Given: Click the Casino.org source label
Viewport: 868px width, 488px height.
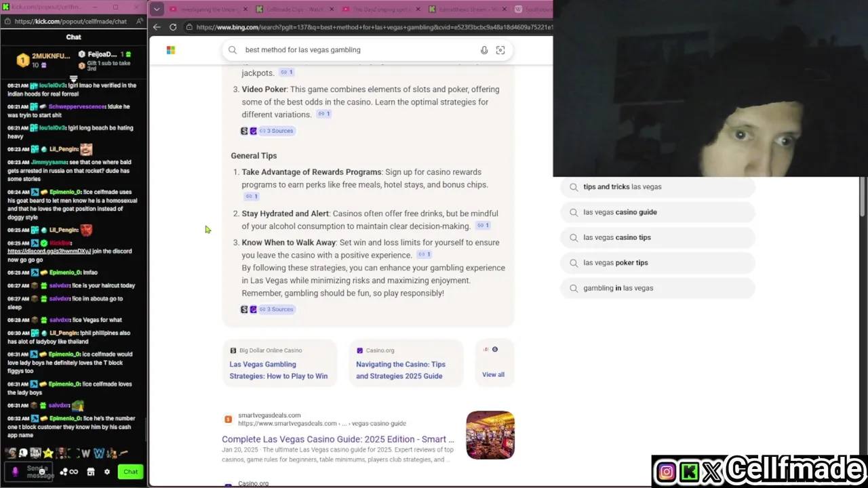Looking at the screenshot, I should pos(380,350).
